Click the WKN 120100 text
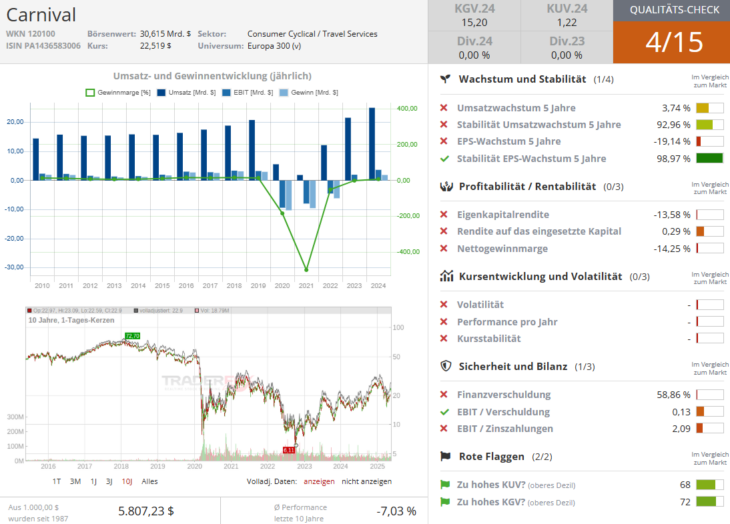 point(30,34)
